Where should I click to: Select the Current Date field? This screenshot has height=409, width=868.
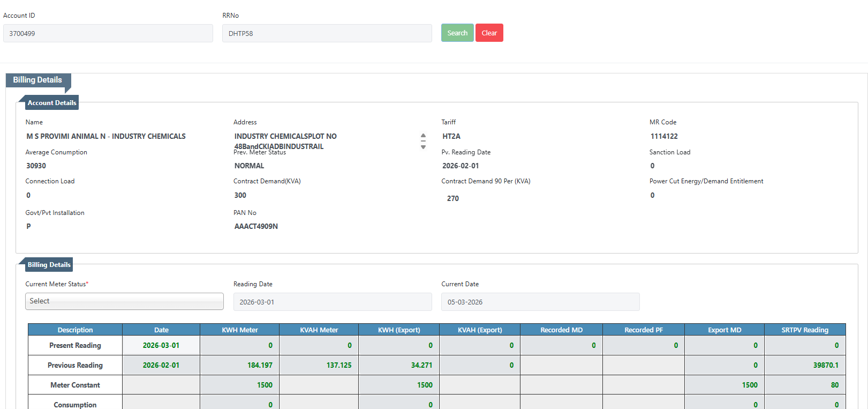coord(540,302)
